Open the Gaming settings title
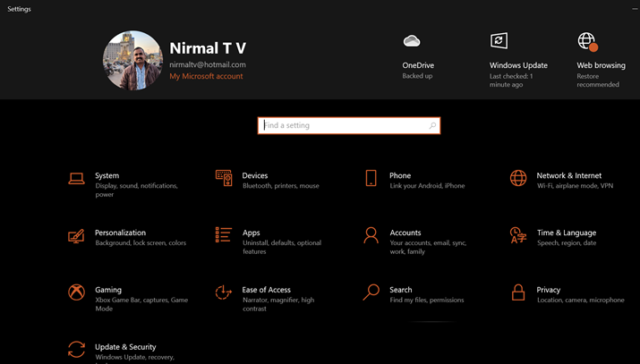Image resolution: width=640 pixels, height=364 pixels. pyautogui.click(x=108, y=290)
